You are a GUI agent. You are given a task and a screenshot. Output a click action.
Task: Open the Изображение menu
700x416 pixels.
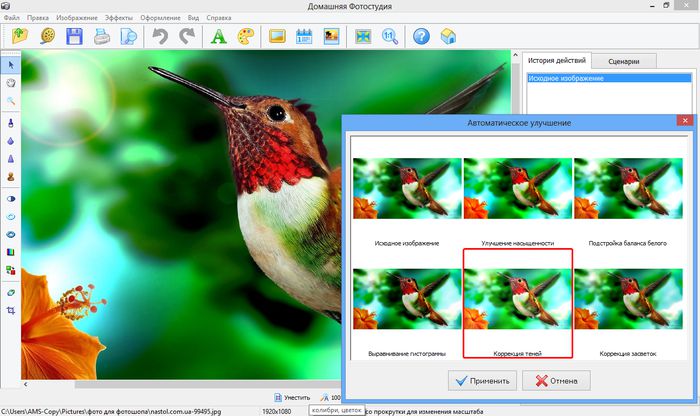point(77,18)
